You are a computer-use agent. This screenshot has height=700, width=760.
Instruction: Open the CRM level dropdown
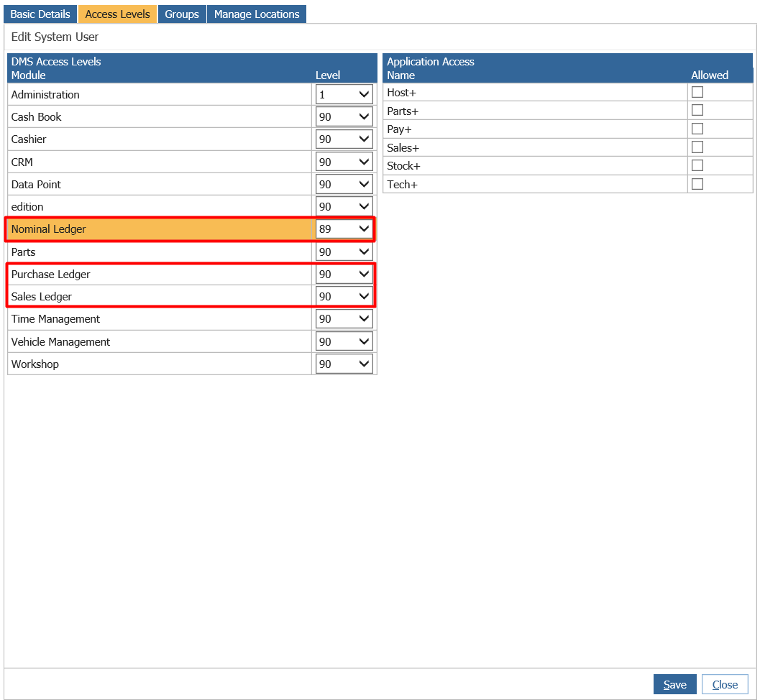[344, 162]
